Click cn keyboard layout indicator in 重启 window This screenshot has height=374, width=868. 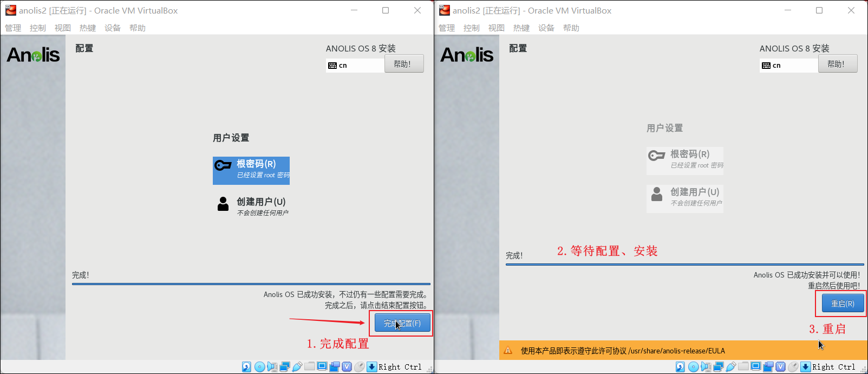coord(789,65)
